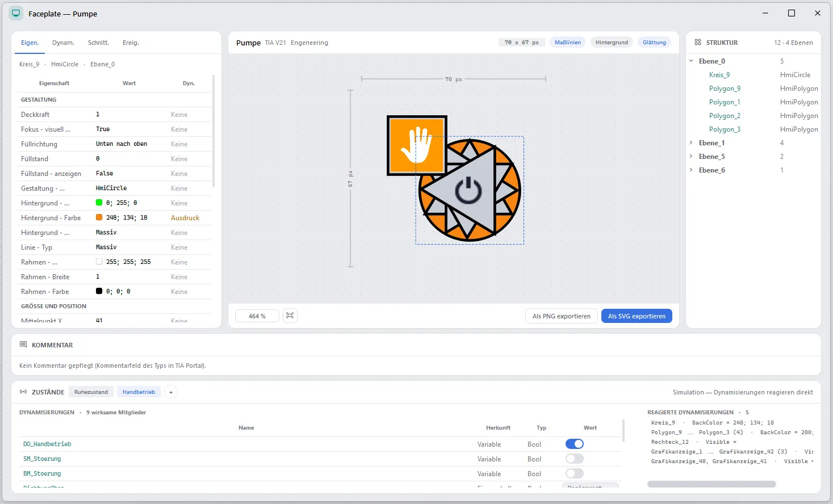Click the 464 % zoom field
Viewport: 833px width, 504px height.
(257, 316)
